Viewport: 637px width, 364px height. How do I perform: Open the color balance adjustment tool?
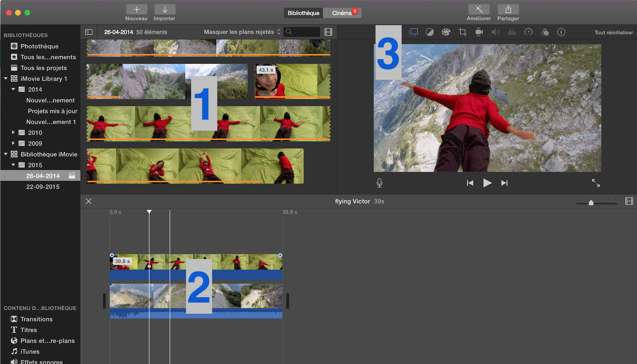(429, 32)
